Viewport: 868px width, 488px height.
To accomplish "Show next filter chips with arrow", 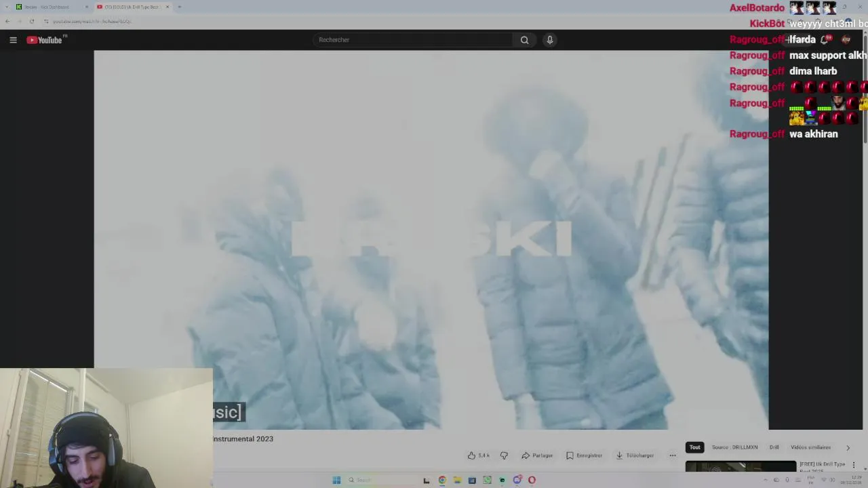I will pyautogui.click(x=848, y=447).
